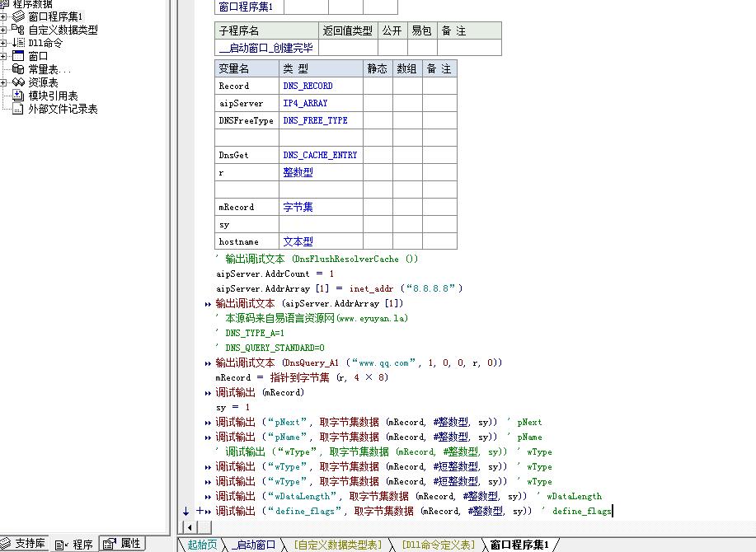Click the 窗口程序集1 tree icon

point(18,16)
